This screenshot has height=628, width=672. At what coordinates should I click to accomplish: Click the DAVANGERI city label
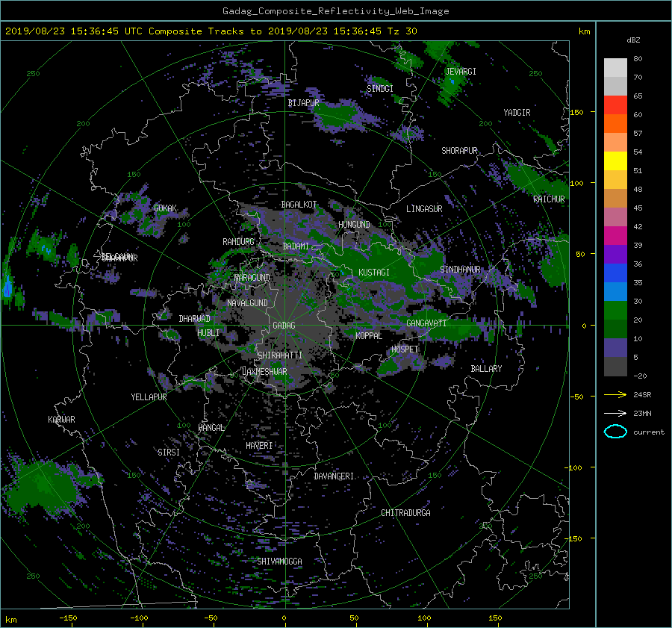(334, 476)
